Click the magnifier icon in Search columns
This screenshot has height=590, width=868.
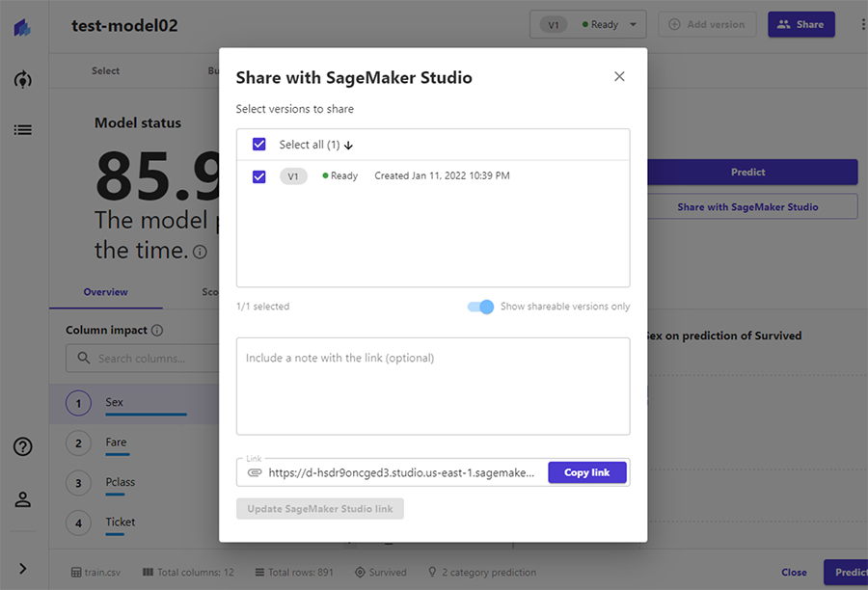click(84, 358)
